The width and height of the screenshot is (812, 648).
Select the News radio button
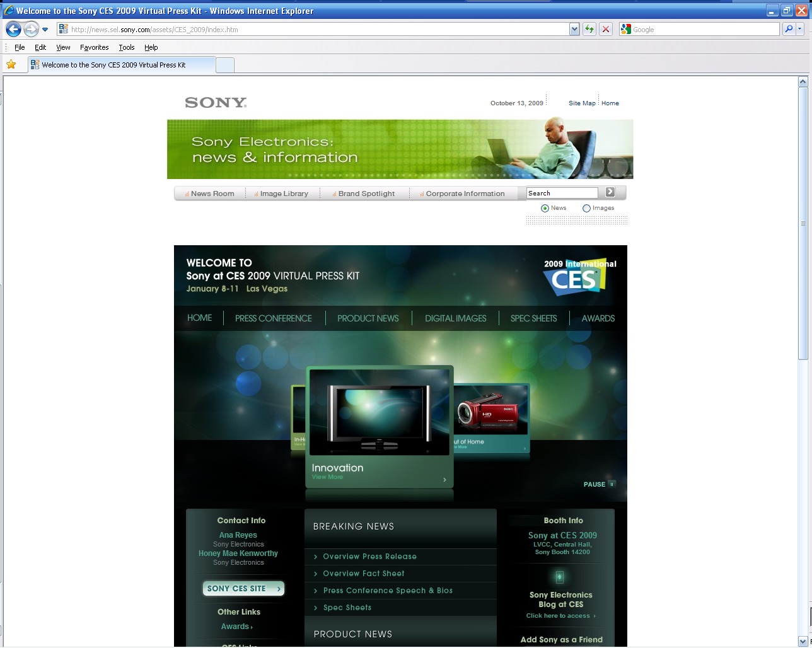545,208
